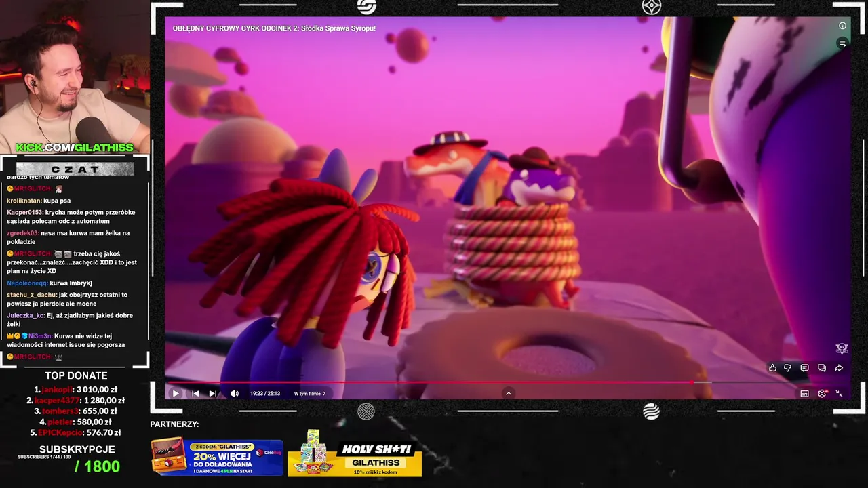Click the "kupa psa" chat message
This screenshot has width=868, height=488.
pyautogui.click(x=57, y=201)
